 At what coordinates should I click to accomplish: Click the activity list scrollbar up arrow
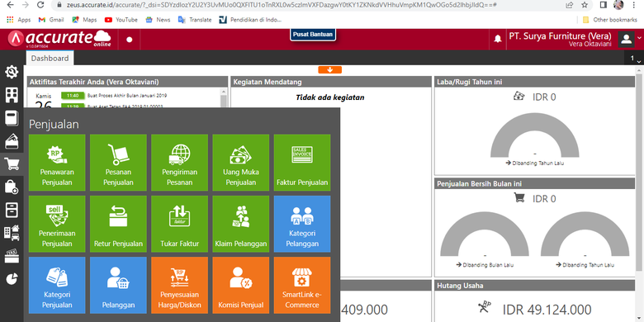point(224,92)
